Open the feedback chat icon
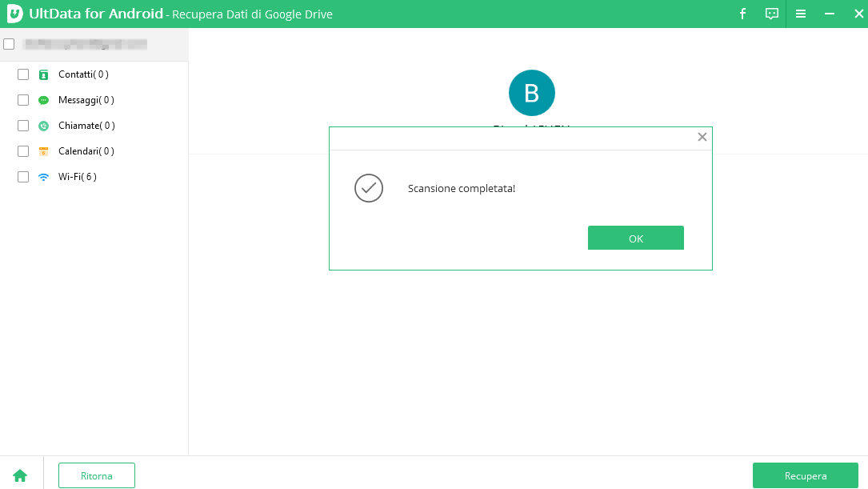The height and width of the screenshot is (489, 868). point(771,14)
